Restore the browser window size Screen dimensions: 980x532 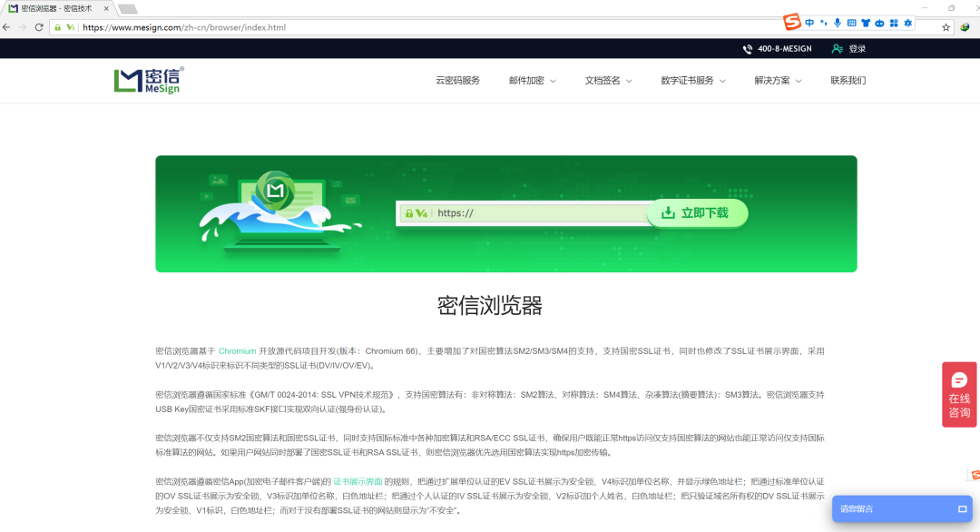(x=951, y=8)
